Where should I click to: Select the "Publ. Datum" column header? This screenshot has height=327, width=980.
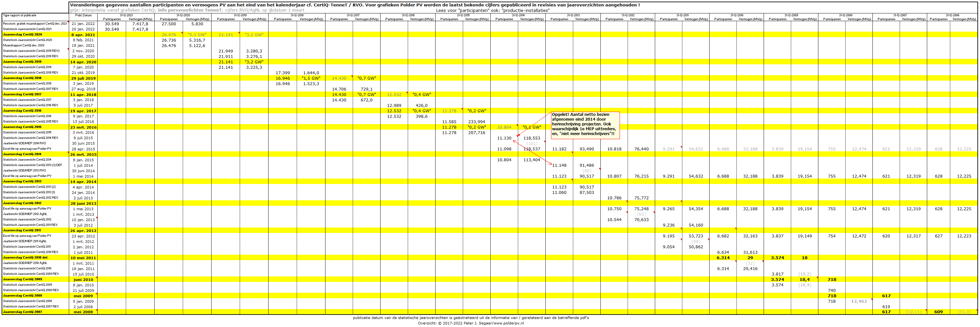click(83, 16)
